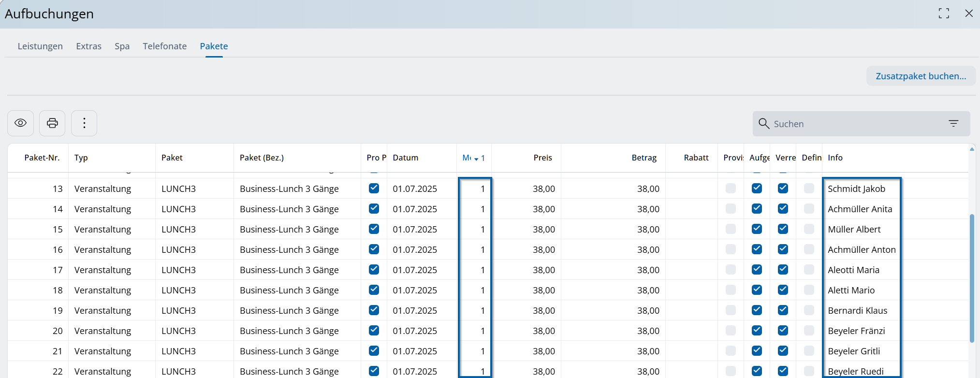Click the scroll-up arrow above table scrollbar
980x378 pixels.
[972, 149]
